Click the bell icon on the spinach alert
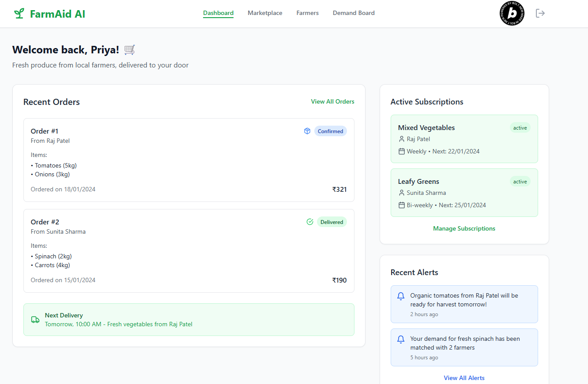Screen dimensions: 588x384 401,339
